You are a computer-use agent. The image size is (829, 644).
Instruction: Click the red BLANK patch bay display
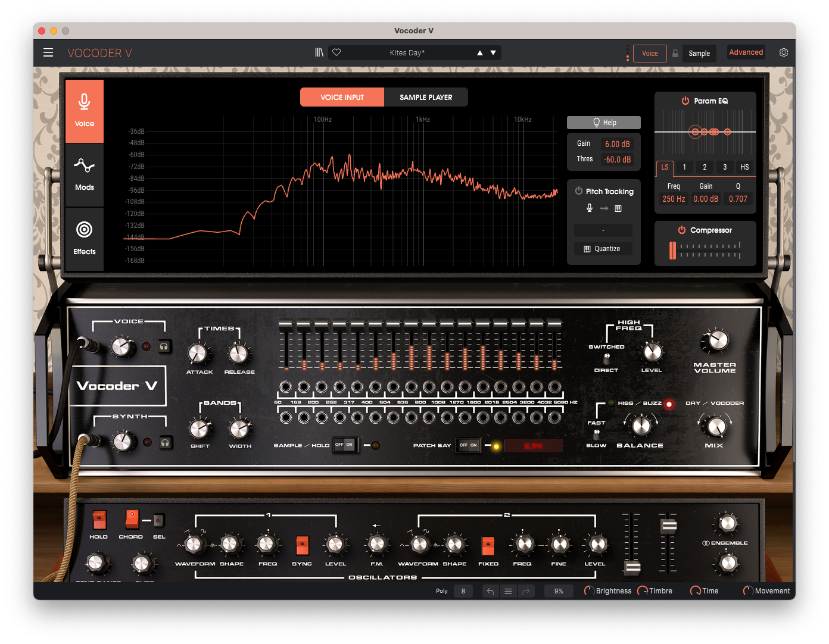pos(533,446)
